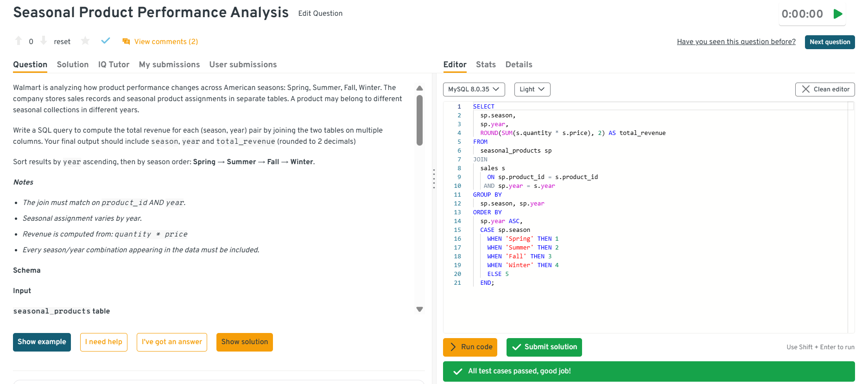Toggle the solved checkmark icon
Image resolution: width=868 pixels, height=384 pixels.
tap(106, 41)
